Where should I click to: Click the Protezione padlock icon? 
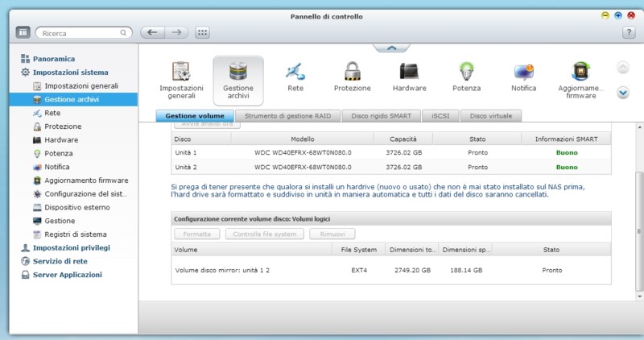pos(352,74)
